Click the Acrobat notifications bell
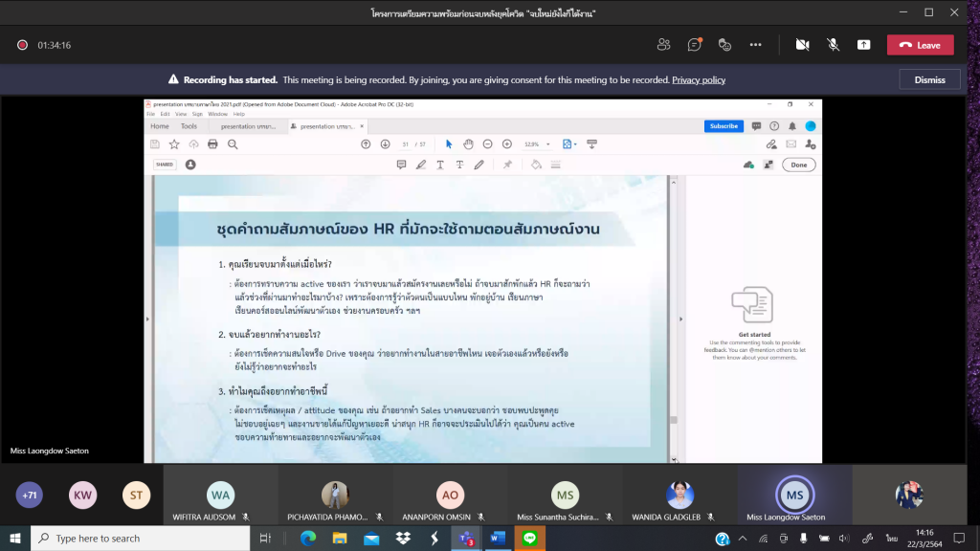Screen dimensions: 980x551 [x=791, y=126]
